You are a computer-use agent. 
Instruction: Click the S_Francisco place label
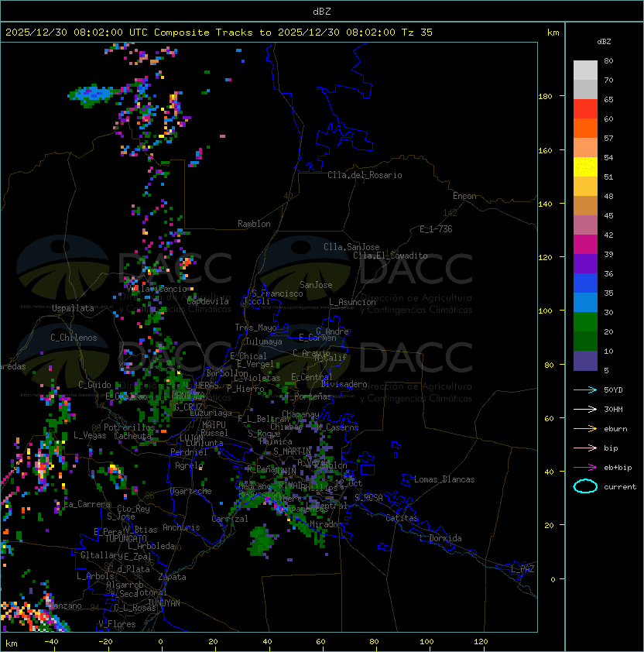[x=277, y=293]
